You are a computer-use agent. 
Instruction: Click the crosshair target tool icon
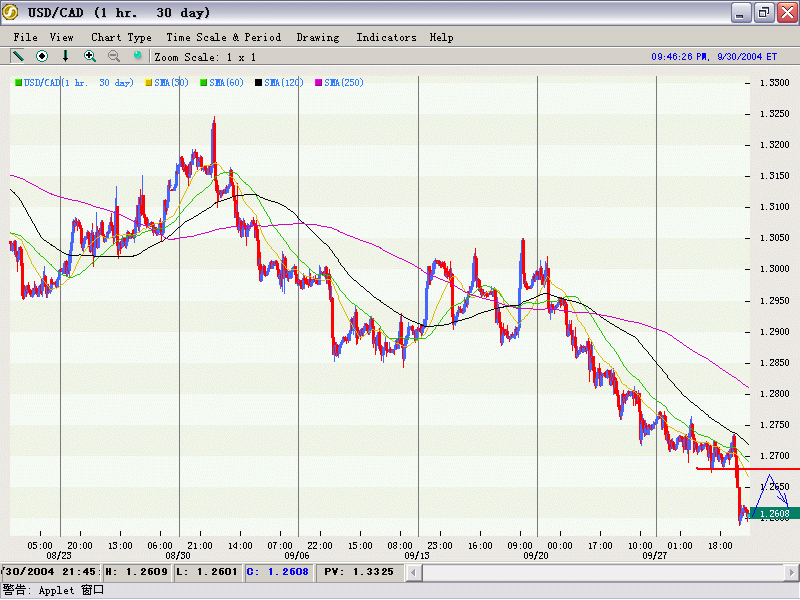pyautogui.click(x=42, y=56)
